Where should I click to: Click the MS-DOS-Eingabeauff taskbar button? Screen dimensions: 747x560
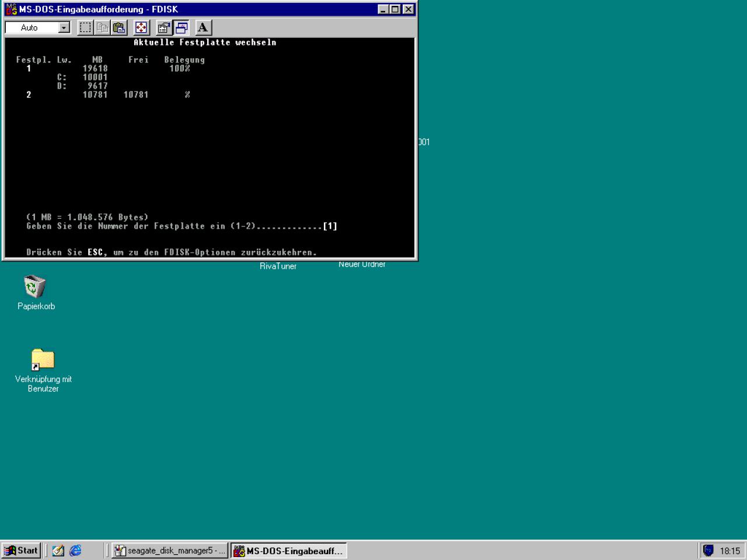[x=288, y=551]
